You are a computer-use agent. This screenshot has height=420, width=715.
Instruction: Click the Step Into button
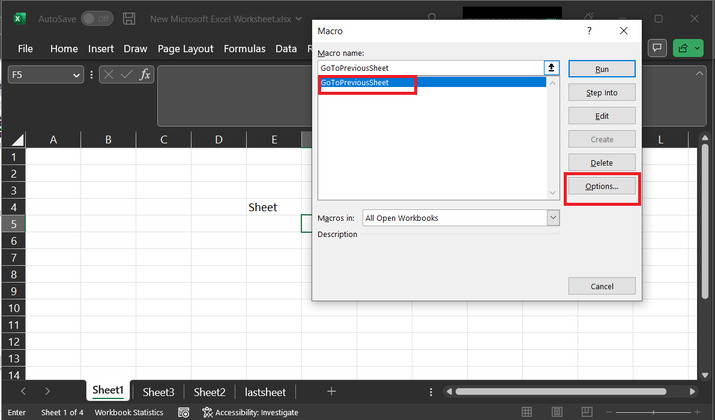[x=601, y=93]
